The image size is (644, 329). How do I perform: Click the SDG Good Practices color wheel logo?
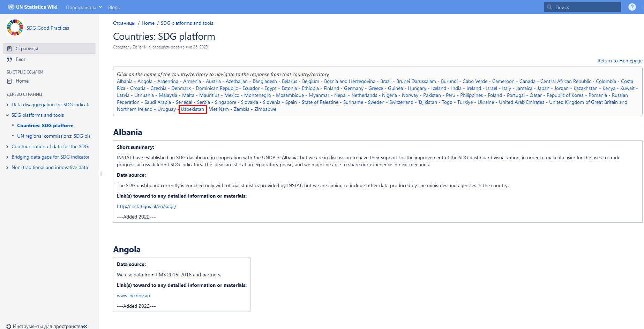coord(15,28)
